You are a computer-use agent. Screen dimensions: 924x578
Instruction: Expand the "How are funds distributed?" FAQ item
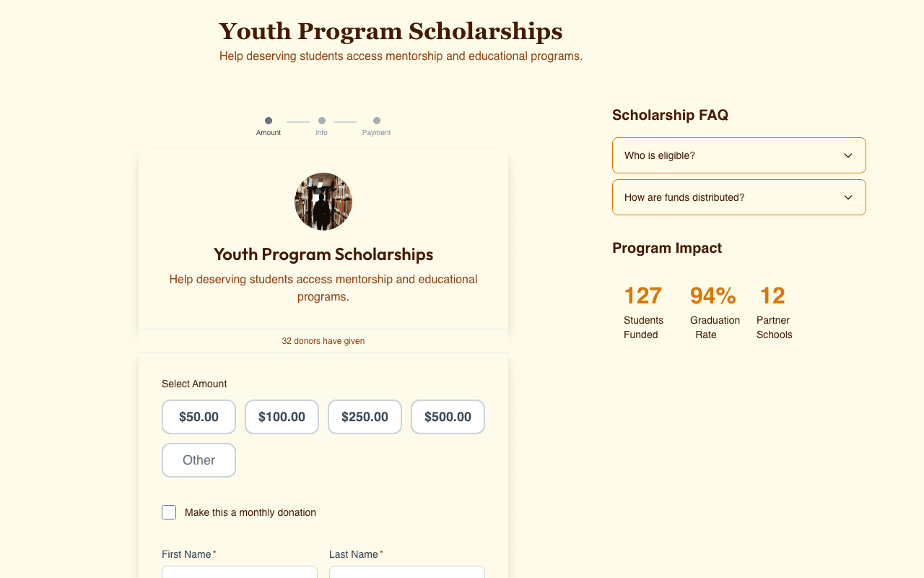pyautogui.click(x=738, y=197)
